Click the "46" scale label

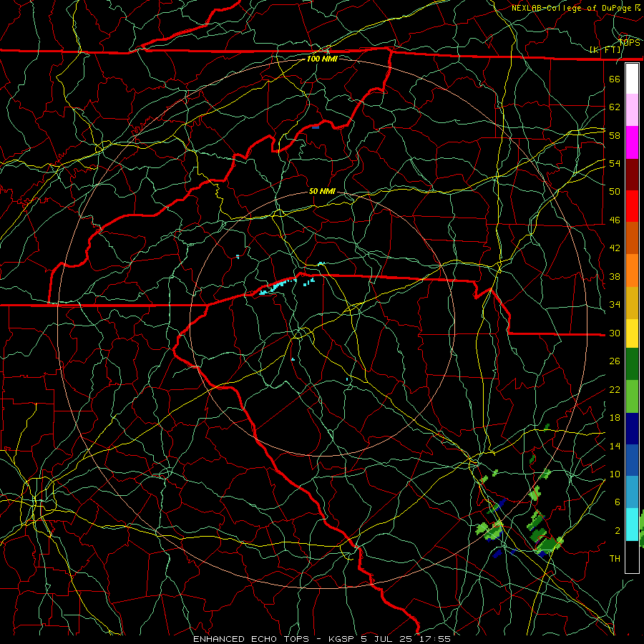point(615,220)
